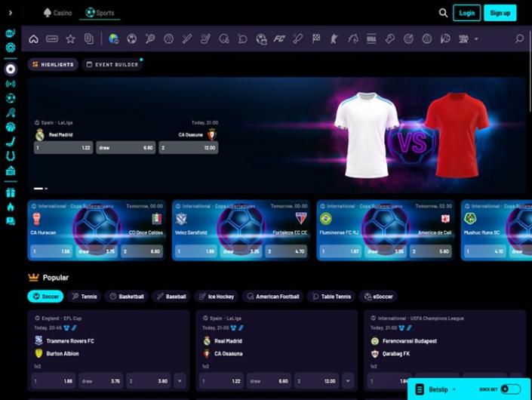Open the Event Builder tab
532x400 pixels.
click(112, 65)
